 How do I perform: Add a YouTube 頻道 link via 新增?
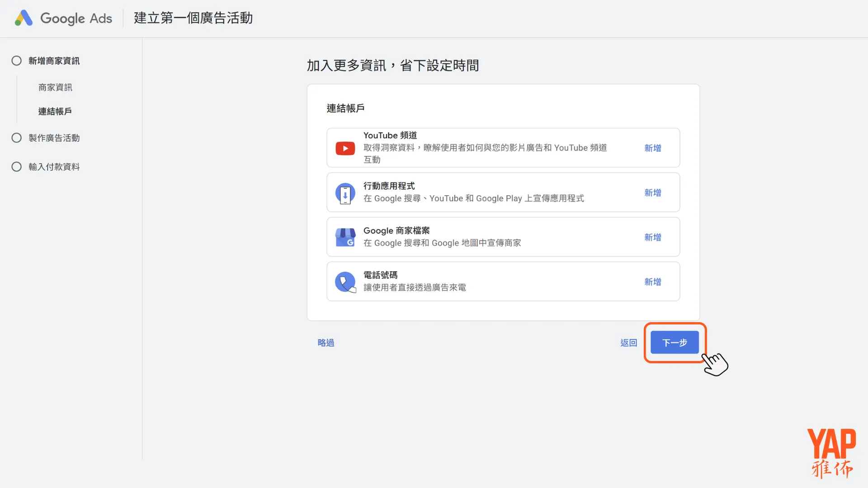click(x=652, y=148)
